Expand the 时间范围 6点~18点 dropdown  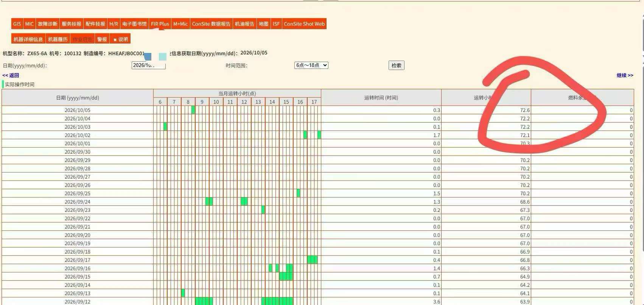(311, 65)
